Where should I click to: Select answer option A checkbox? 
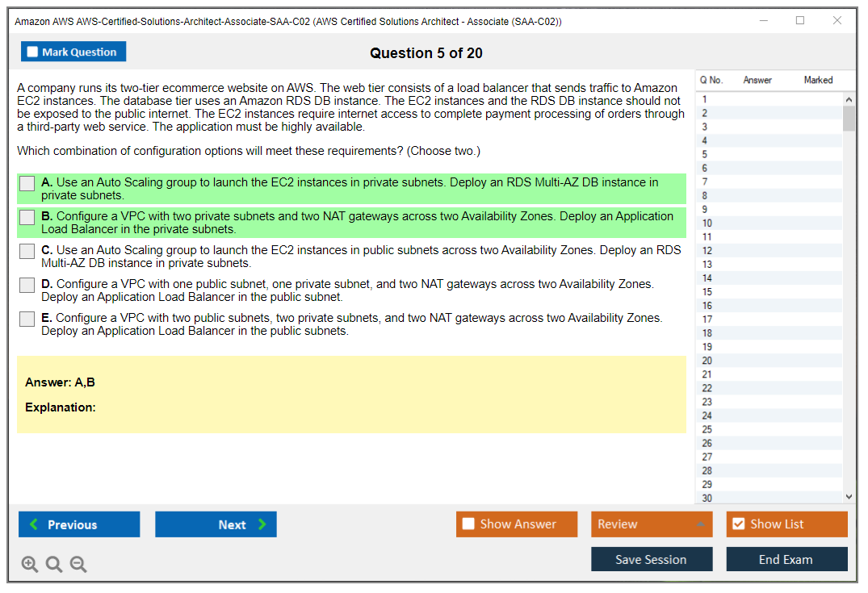(x=27, y=183)
